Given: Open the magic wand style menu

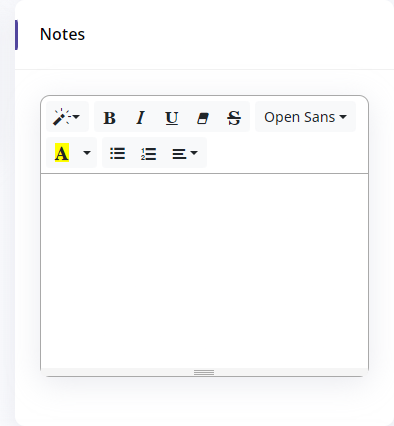Looking at the screenshot, I should click(x=67, y=117).
